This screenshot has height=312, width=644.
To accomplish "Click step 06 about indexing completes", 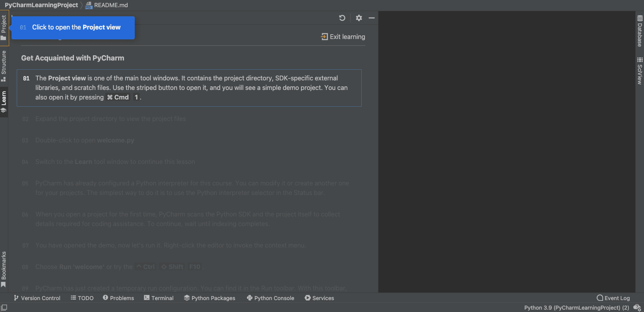I will [188, 219].
